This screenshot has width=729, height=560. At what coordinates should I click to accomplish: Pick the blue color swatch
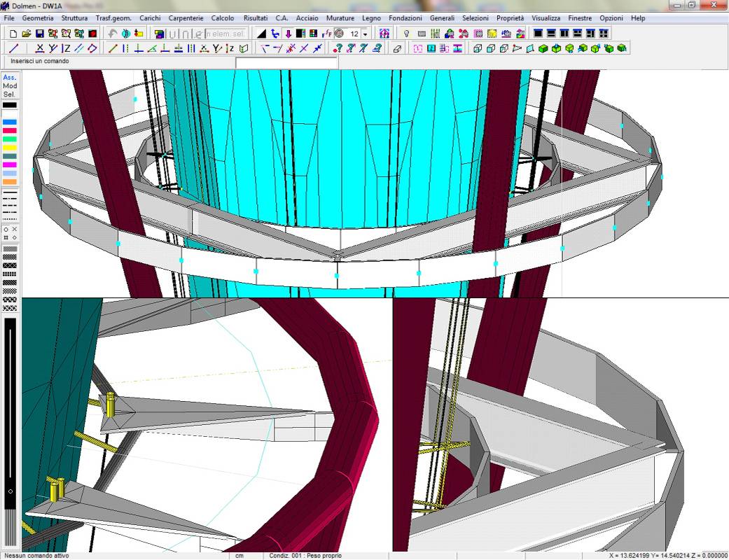tap(10, 122)
